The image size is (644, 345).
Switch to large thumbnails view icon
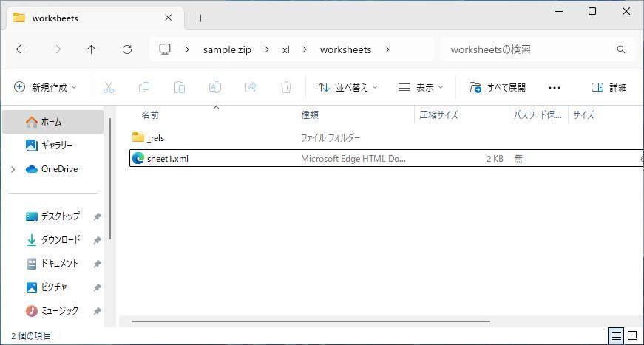click(632, 336)
